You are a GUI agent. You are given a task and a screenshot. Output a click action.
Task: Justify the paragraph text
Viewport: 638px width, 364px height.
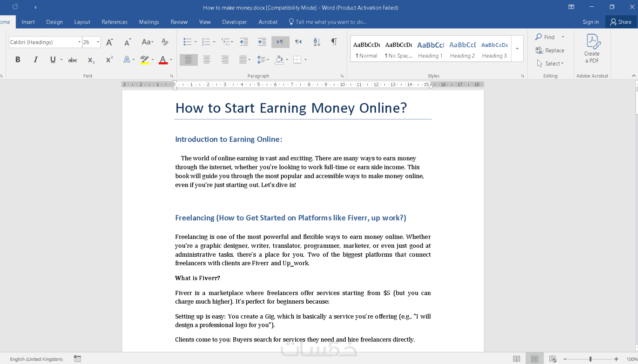point(243,60)
